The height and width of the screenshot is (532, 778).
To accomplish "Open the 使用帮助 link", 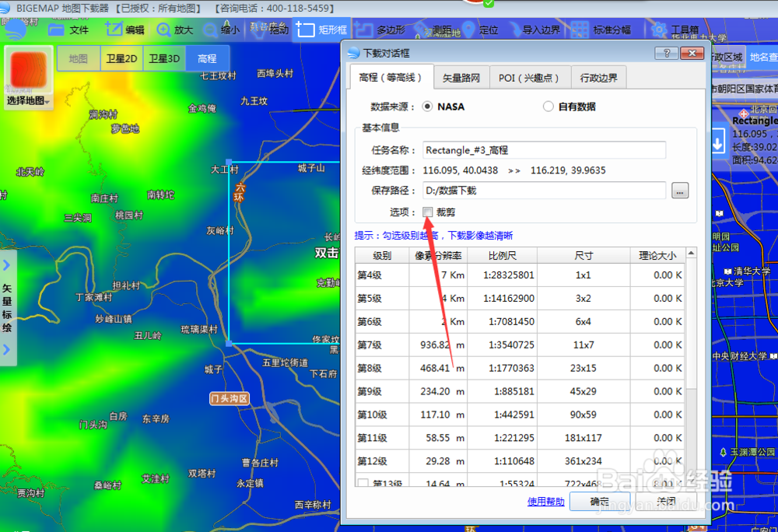I will click(x=546, y=501).
